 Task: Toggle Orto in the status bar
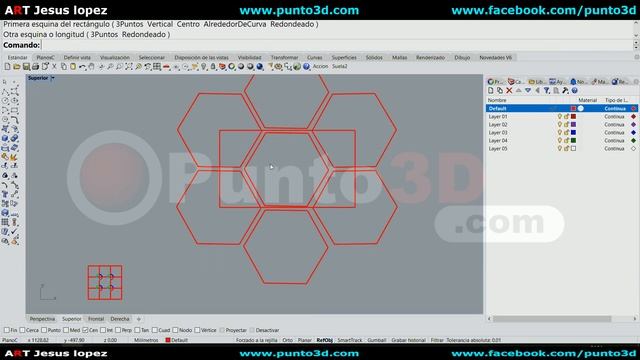click(x=287, y=340)
